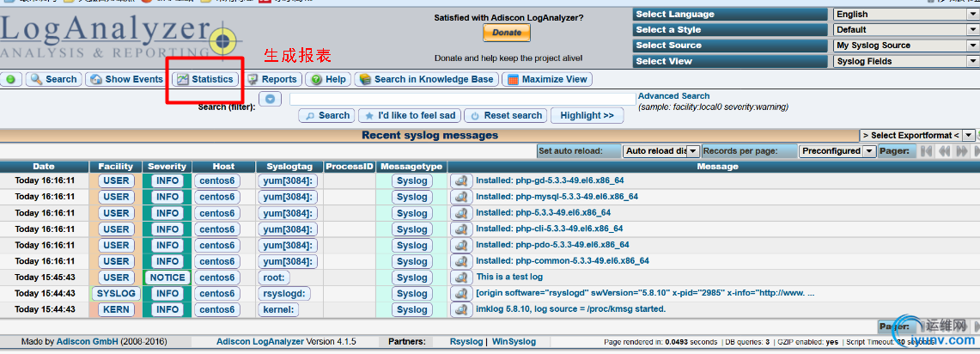Open Show Events page
980x354 pixels.
[x=126, y=79]
